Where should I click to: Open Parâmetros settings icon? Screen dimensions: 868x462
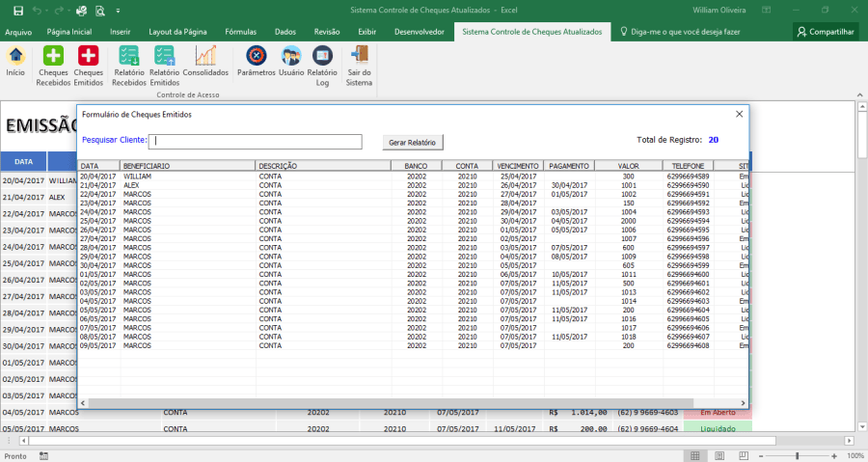257,56
